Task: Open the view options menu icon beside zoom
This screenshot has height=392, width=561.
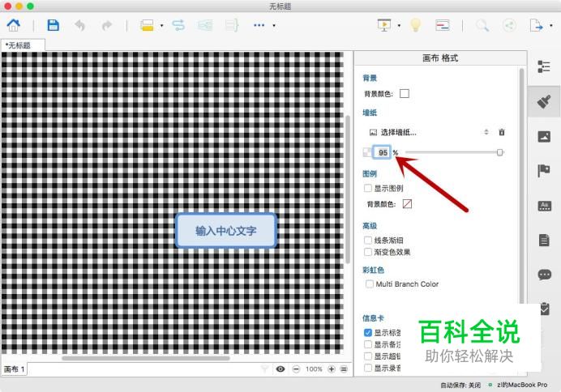Action: click(x=344, y=369)
